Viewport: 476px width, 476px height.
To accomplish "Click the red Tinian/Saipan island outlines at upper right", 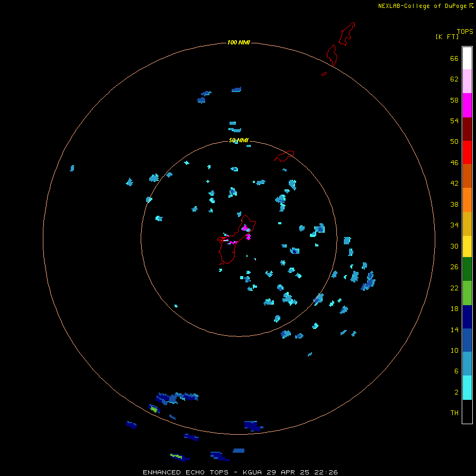I will click(340, 45).
